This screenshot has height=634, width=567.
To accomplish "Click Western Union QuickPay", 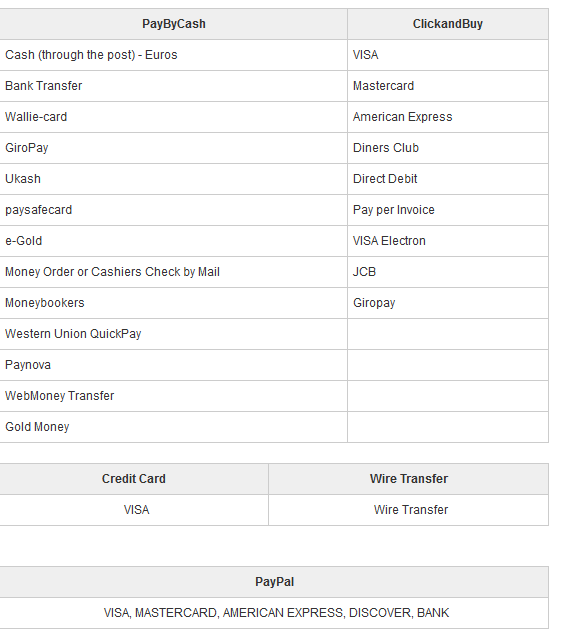I will 73,334.
